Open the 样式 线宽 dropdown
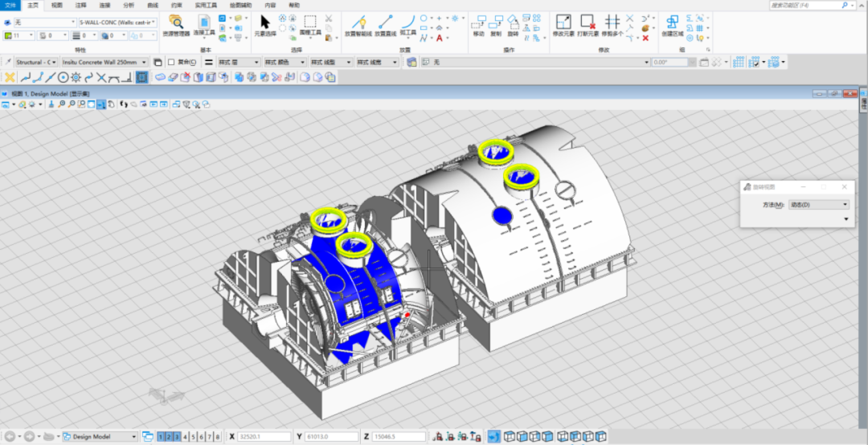The height and width of the screenshot is (445, 868). click(x=378, y=63)
